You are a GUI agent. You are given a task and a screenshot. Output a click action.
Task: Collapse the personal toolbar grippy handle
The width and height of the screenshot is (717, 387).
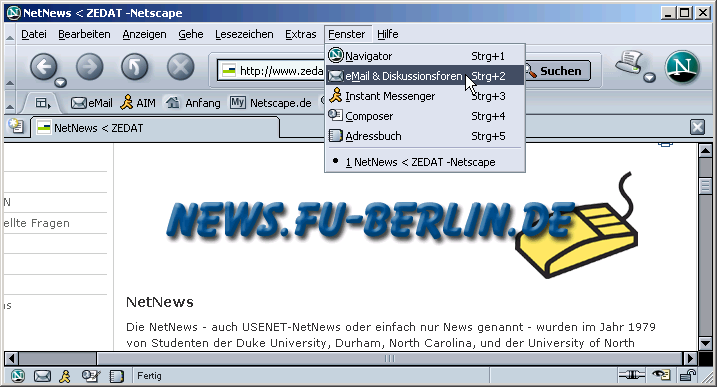[x=10, y=103]
